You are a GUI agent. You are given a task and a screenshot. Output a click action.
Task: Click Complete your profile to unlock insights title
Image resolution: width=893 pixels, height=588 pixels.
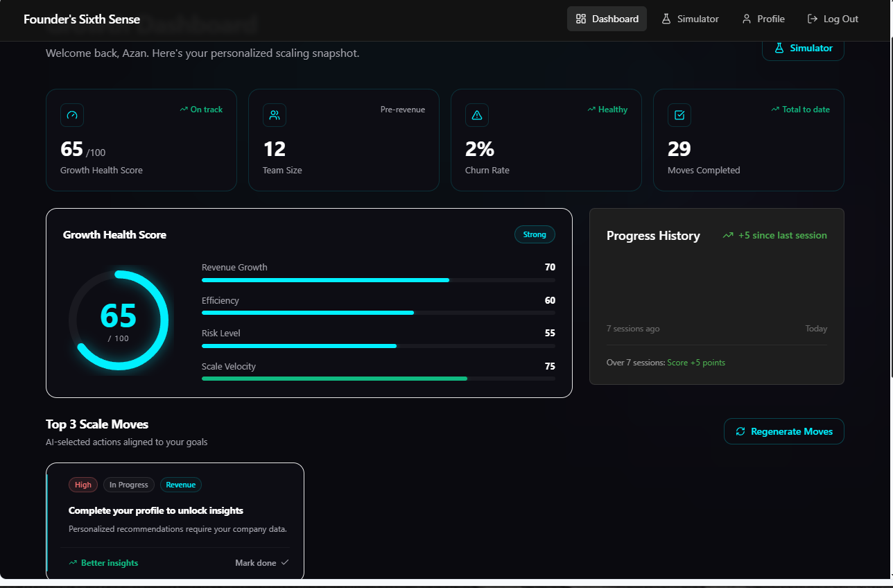[156, 510]
